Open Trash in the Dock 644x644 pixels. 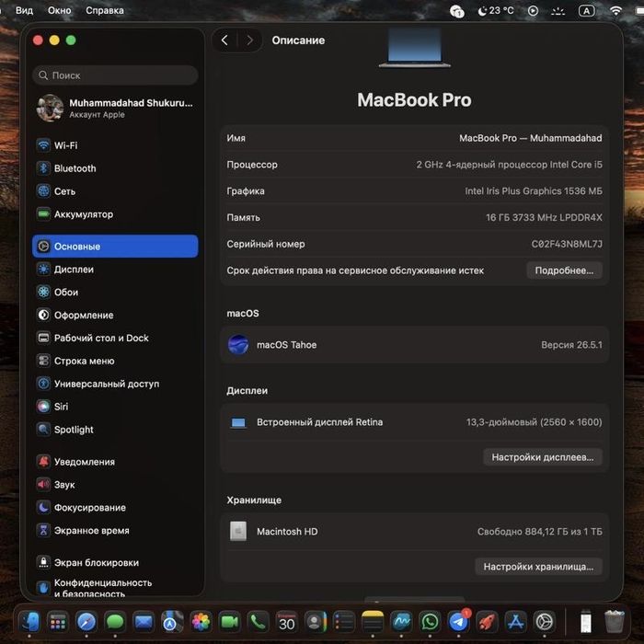click(615, 622)
